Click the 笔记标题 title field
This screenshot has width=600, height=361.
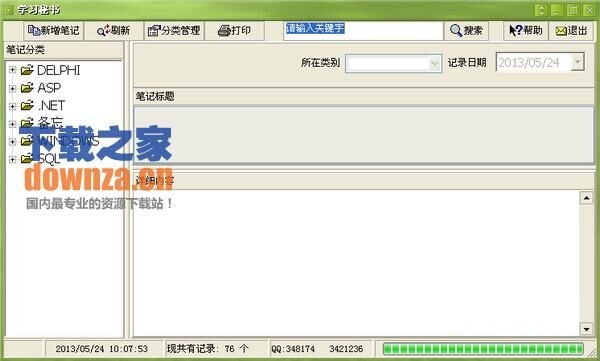pos(364,135)
